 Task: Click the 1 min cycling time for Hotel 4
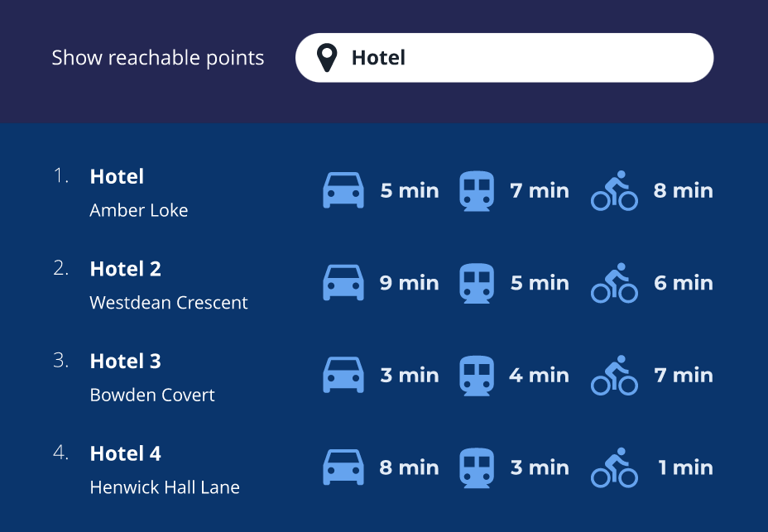684,467
